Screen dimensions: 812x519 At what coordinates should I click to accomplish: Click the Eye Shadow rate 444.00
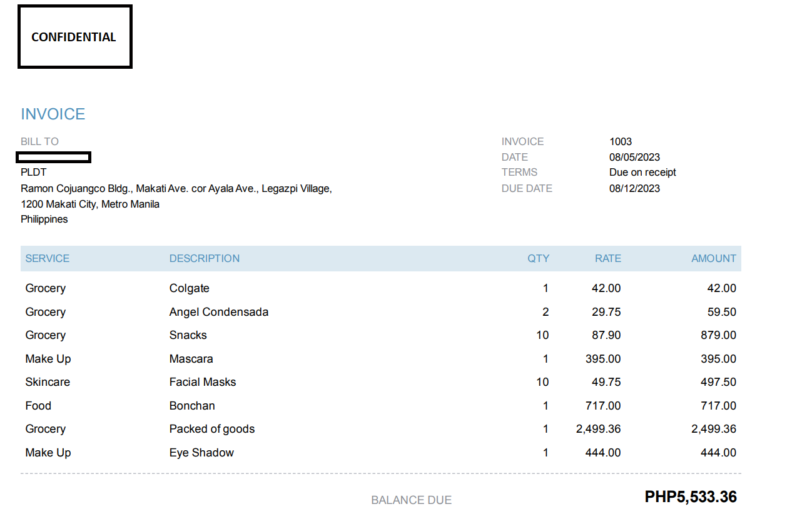pos(603,453)
